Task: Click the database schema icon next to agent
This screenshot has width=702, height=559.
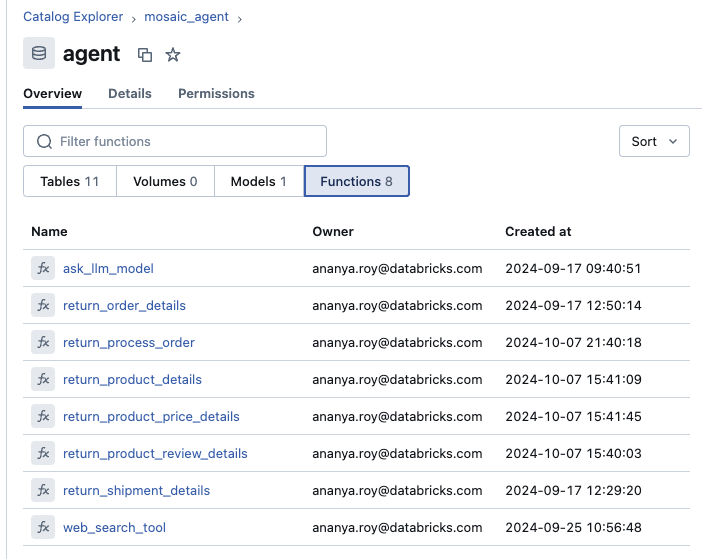Action: [39, 54]
